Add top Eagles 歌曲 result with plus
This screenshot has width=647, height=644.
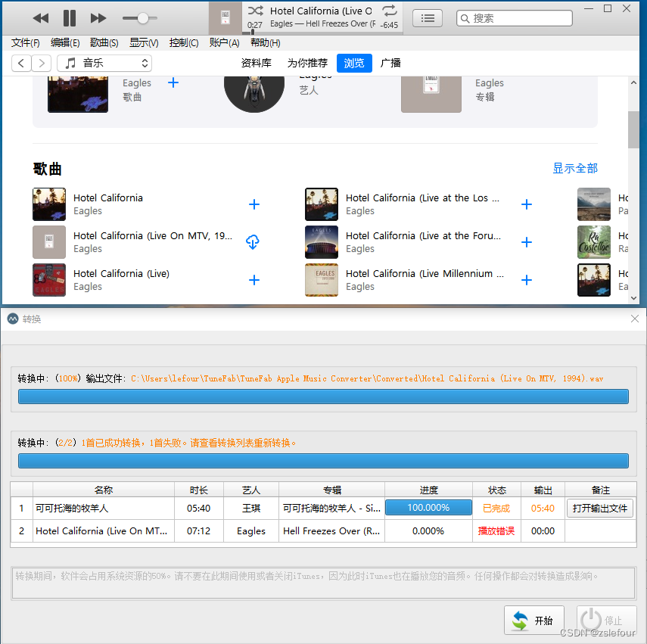pyautogui.click(x=173, y=82)
